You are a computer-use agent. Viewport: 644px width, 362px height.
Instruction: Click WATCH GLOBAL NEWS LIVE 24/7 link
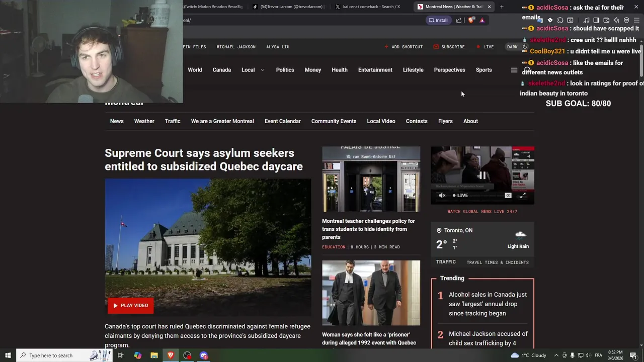pyautogui.click(x=482, y=212)
